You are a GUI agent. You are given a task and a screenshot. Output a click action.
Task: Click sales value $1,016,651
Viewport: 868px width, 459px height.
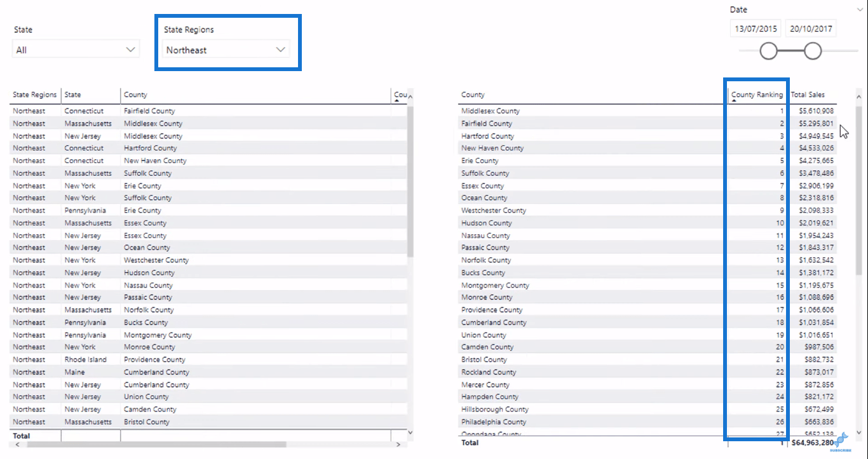pyautogui.click(x=815, y=335)
